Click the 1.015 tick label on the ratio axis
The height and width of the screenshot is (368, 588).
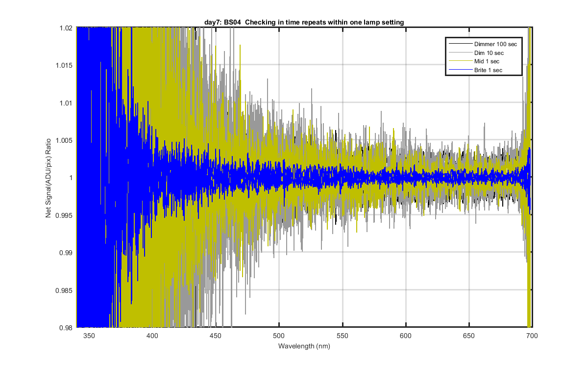coord(65,66)
